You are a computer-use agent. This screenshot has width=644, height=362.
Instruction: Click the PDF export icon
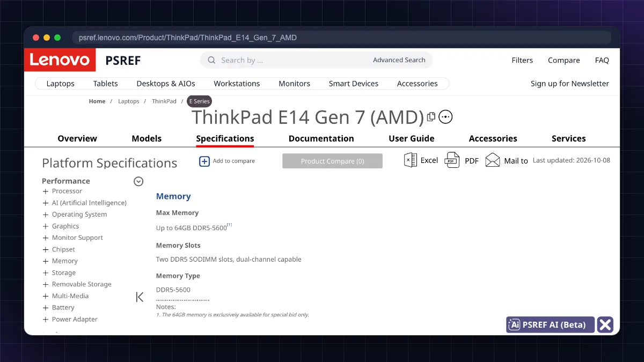click(452, 160)
